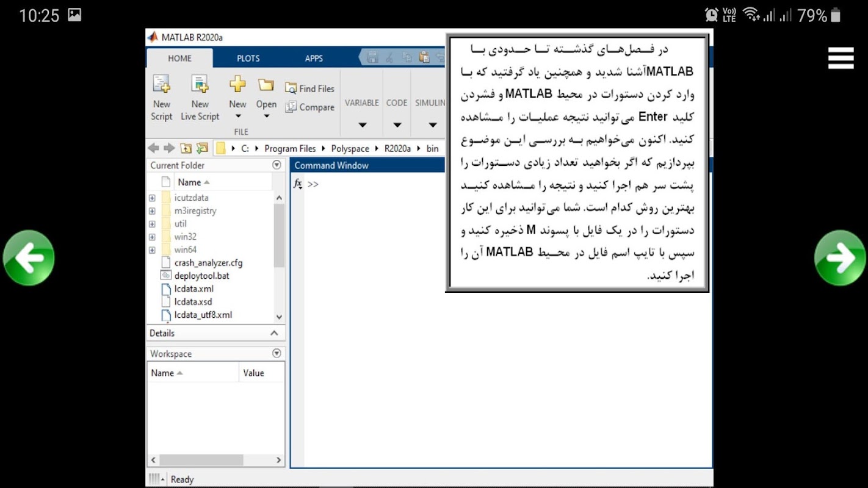
Task: Click the alarm icon in status bar
Action: pyautogui.click(x=711, y=15)
